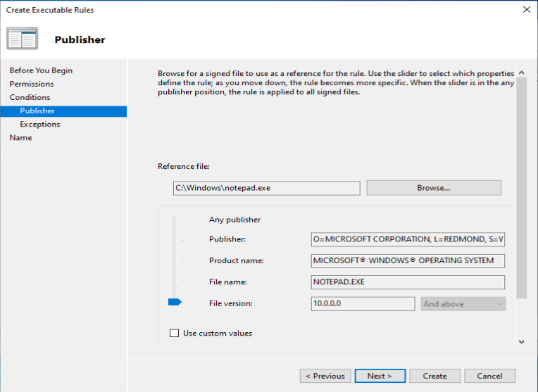Screen dimensions: 538x392
Task: Enable the Use custom values checkbox
Action: [x=175, y=333]
